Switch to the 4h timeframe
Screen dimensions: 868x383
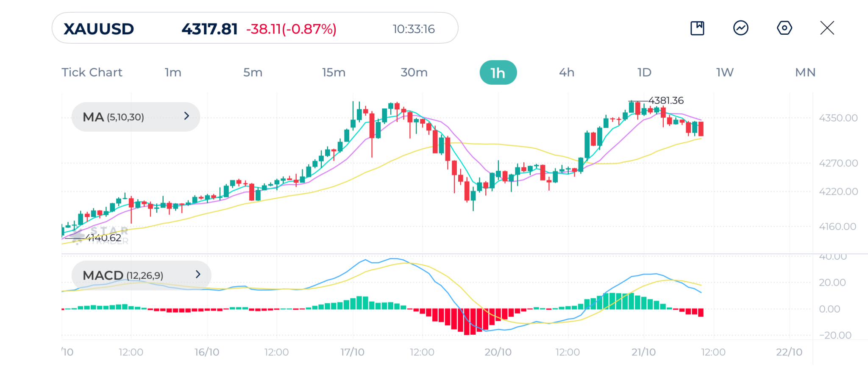click(567, 72)
